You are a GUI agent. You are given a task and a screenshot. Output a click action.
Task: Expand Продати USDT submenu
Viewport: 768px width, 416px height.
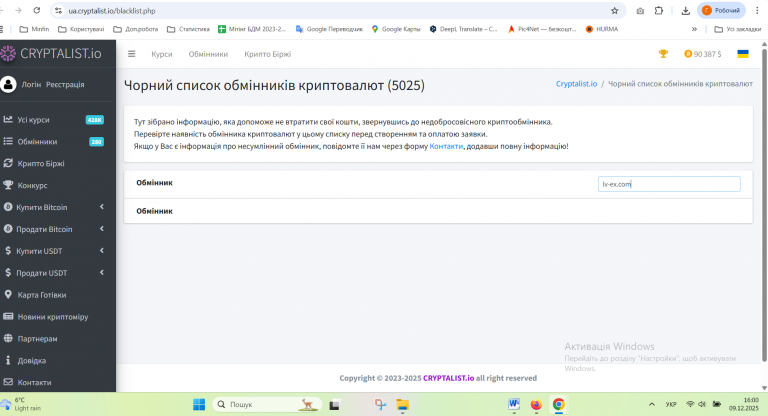[x=102, y=272]
